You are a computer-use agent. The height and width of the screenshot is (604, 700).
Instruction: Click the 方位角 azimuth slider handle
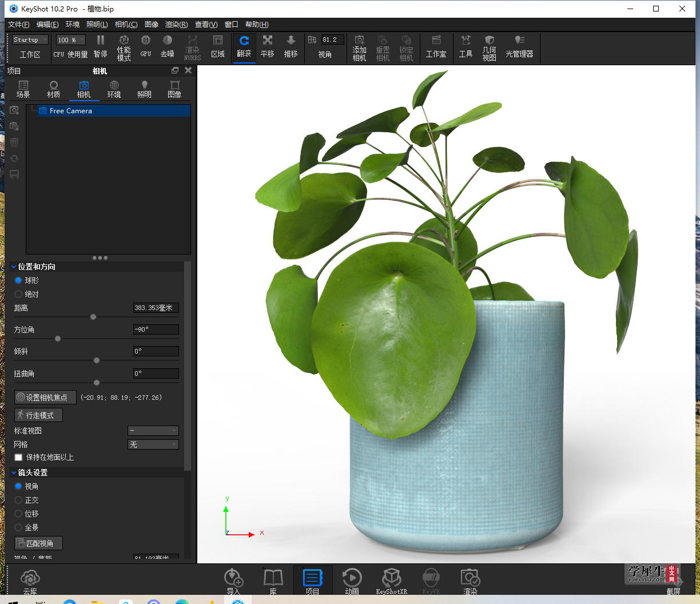coord(58,339)
